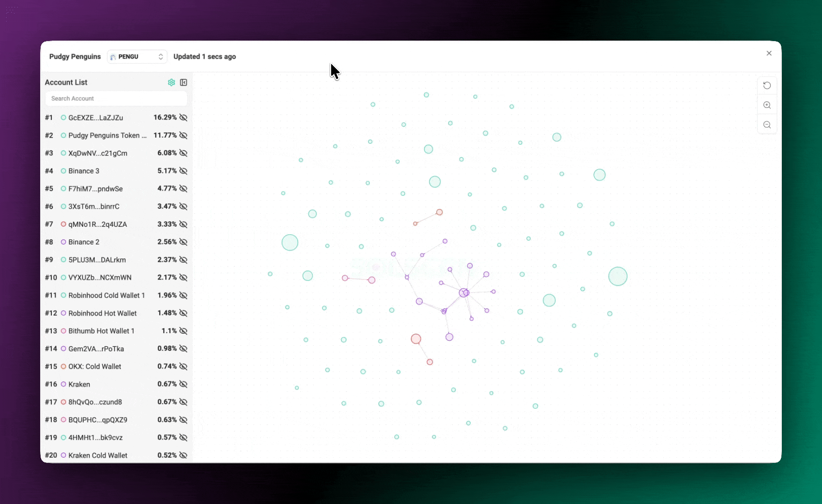
Task: Click the large red bubble node
Action: pos(416,339)
